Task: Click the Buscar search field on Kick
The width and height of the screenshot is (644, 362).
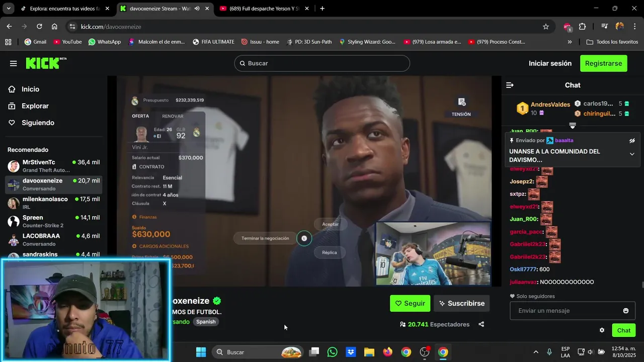Action: pyautogui.click(x=322, y=63)
